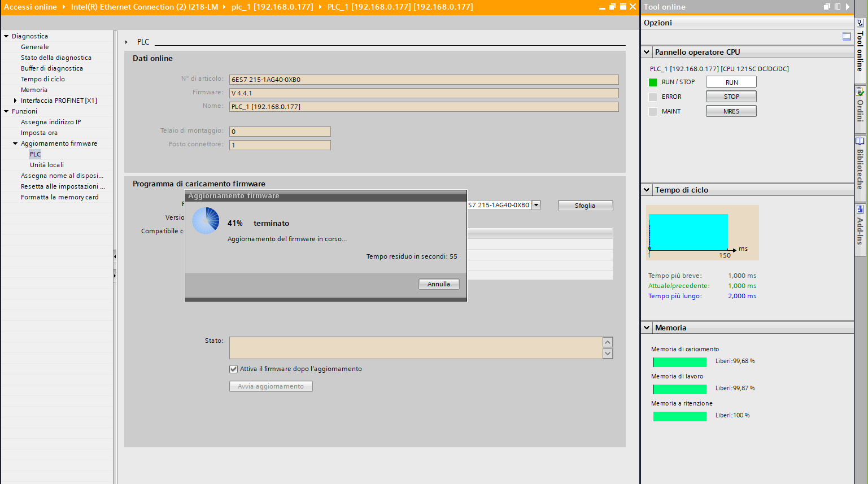Collapse the Pannello operatore CPU section
Image resolution: width=868 pixels, height=484 pixels.
646,51
